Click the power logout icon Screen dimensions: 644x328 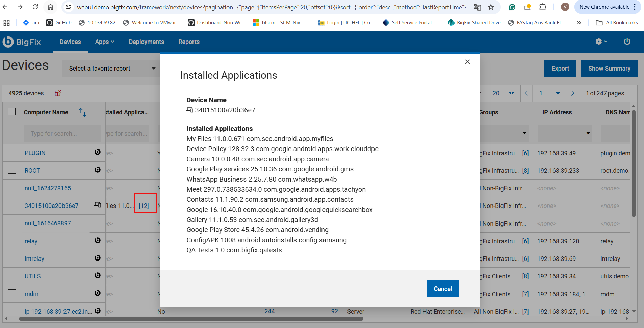point(627,42)
